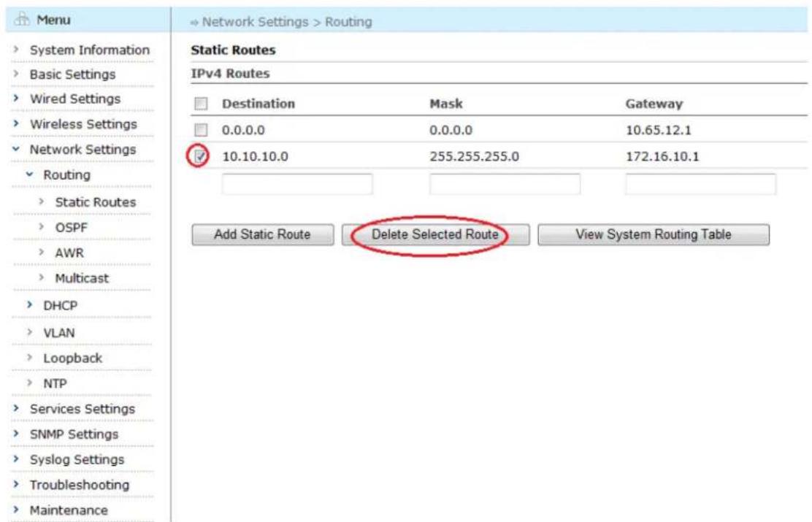Open VLAN settings entry
812x522 pixels.
59,332
